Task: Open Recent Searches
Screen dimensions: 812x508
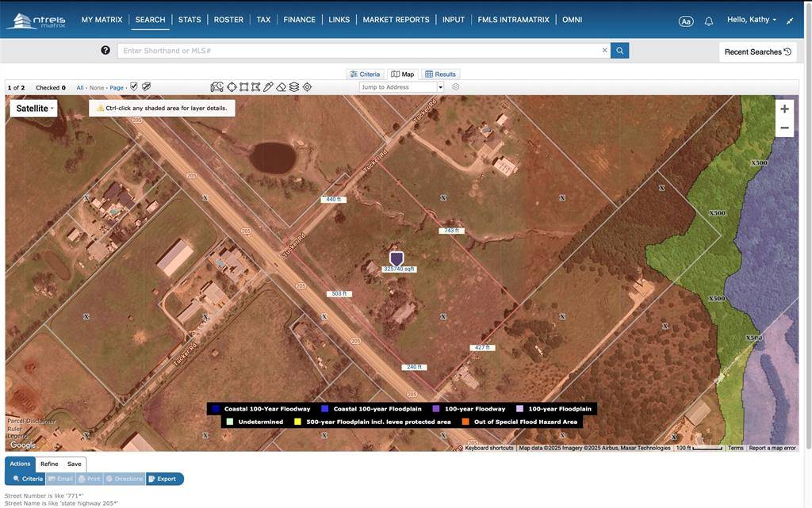Action: [x=756, y=50]
